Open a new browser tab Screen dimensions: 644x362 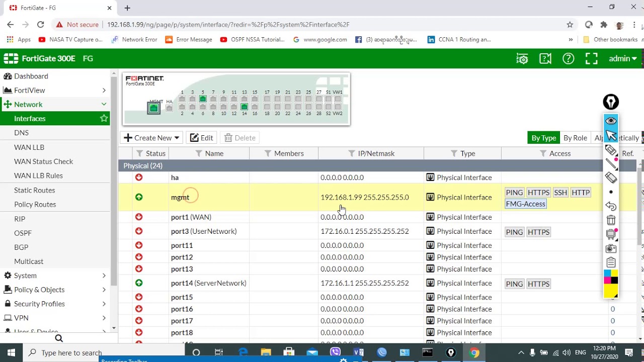127,8
